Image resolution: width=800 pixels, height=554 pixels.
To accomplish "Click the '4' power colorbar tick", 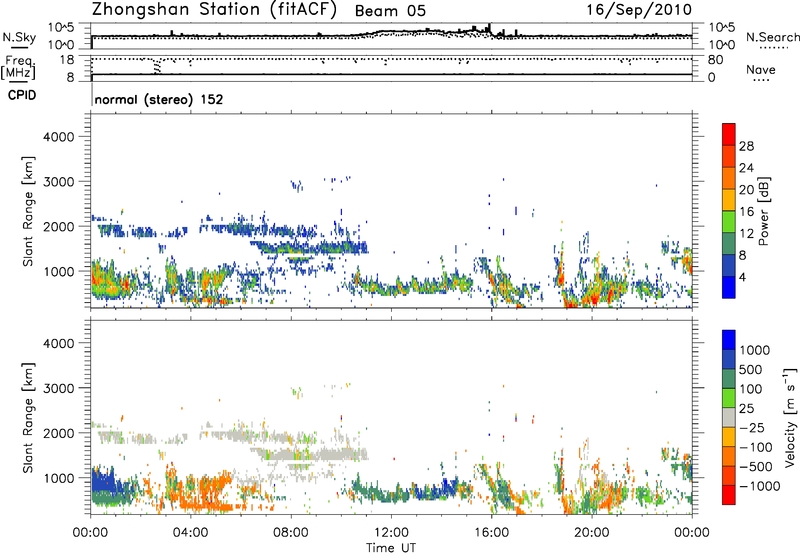I will pos(742,278).
